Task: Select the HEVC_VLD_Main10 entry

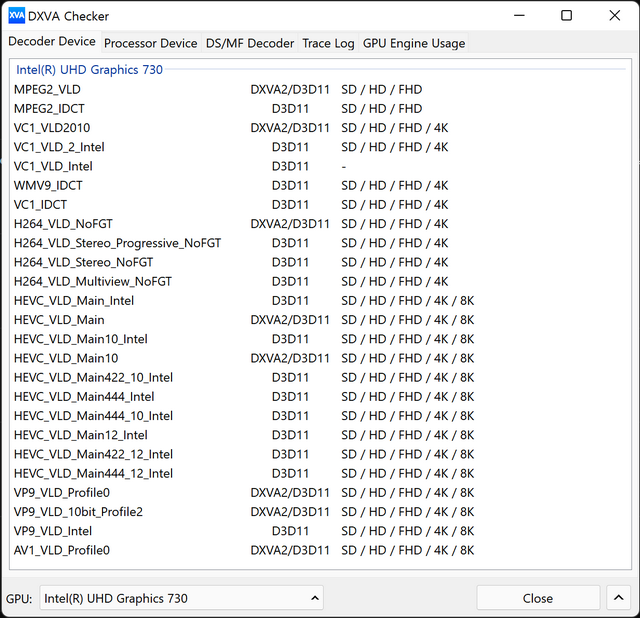Action: (x=320, y=358)
